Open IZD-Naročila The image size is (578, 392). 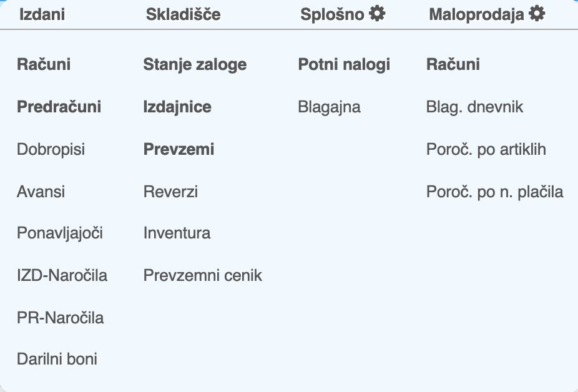[61, 275]
